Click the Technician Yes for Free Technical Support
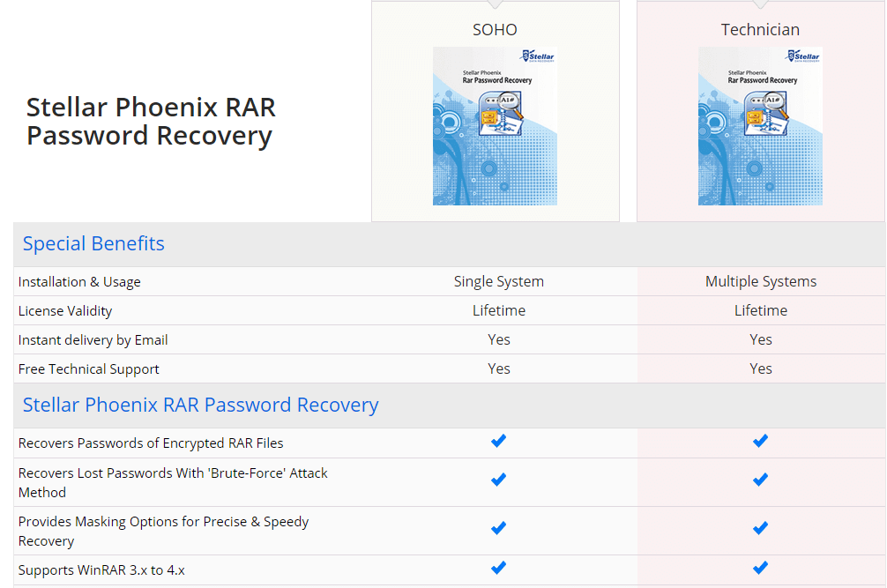The width and height of the screenshot is (887, 588). pyautogui.click(x=761, y=368)
